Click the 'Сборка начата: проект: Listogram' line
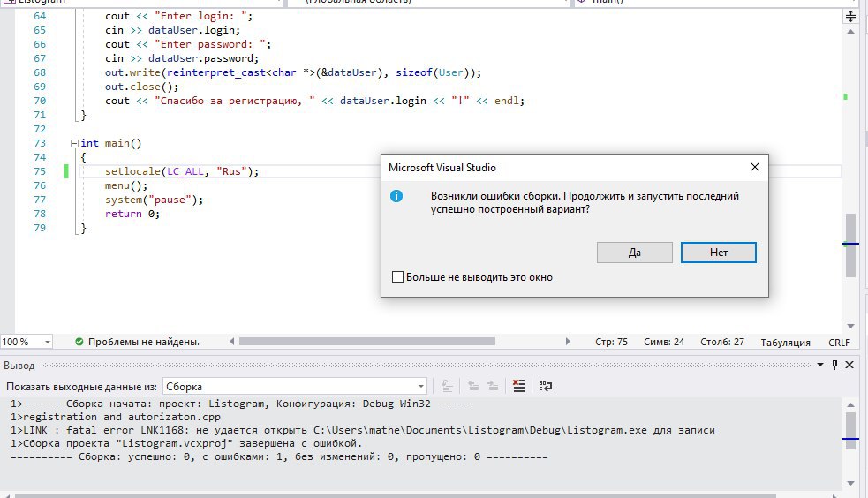The width and height of the screenshot is (868, 498). [242, 404]
